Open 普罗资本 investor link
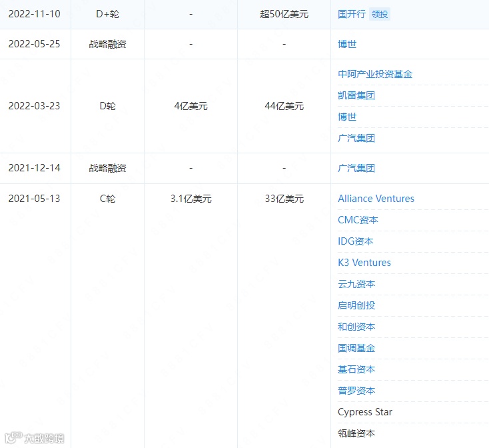Viewport: 489px width, 448px height. [x=356, y=391]
